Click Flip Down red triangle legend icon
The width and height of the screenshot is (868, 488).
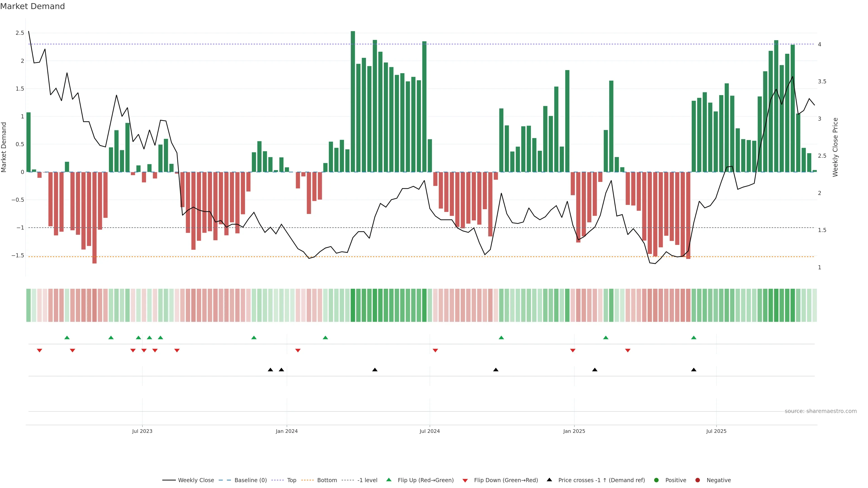pyautogui.click(x=465, y=481)
